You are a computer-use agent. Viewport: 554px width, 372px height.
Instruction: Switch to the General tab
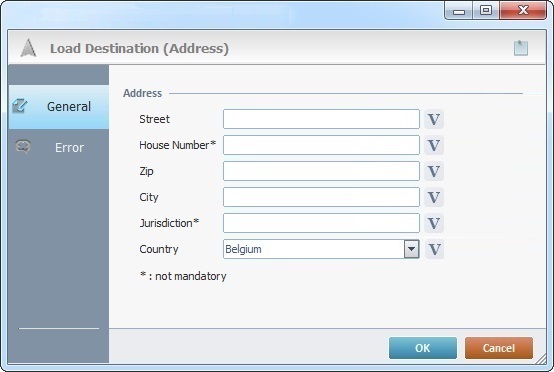click(x=59, y=107)
